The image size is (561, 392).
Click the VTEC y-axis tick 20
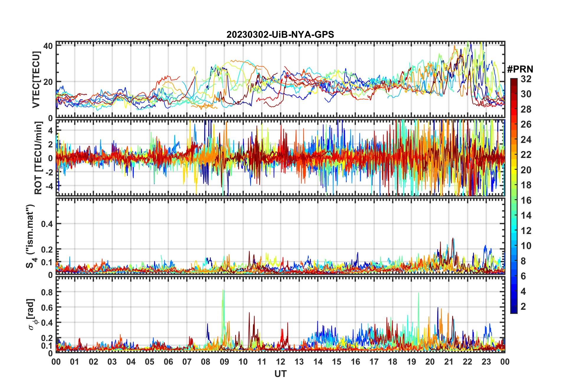click(48, 82)
